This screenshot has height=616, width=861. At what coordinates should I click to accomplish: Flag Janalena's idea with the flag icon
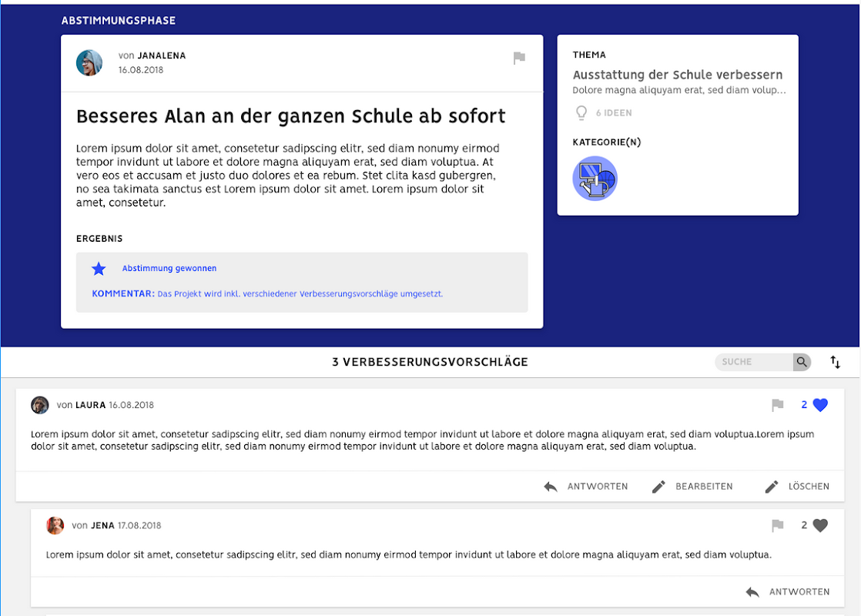[x=519, y=58]
